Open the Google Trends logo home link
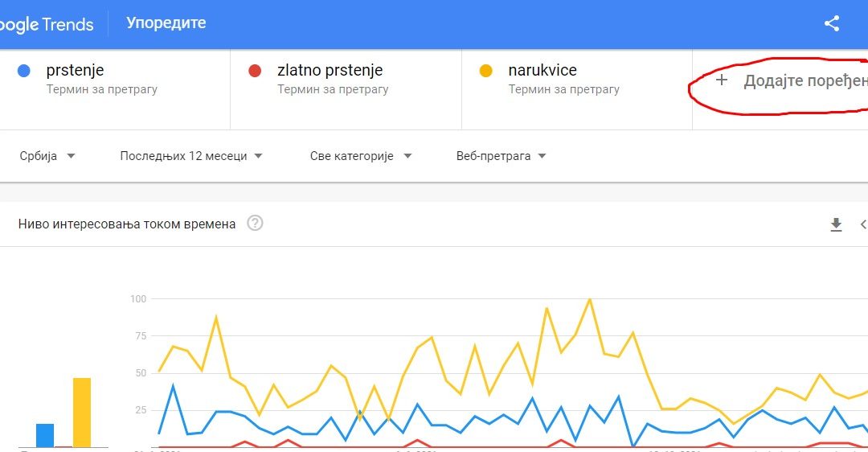Image resolution: width=868 pixels, height=452 pixels. [x=47, y=24]
